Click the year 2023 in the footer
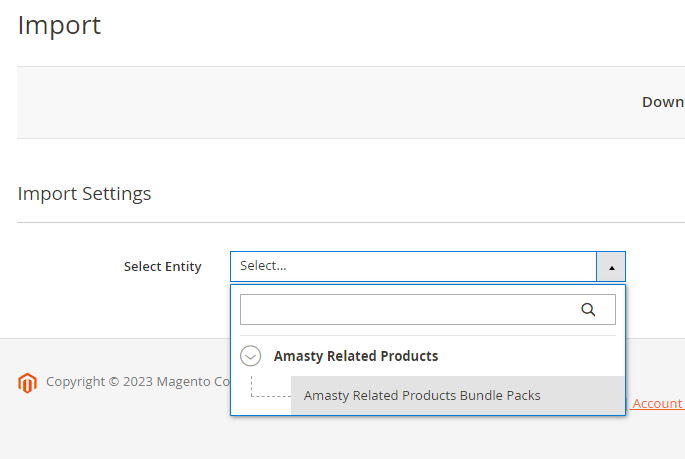Viewport: 685px width, 459px height. click(x=137, y=382)
